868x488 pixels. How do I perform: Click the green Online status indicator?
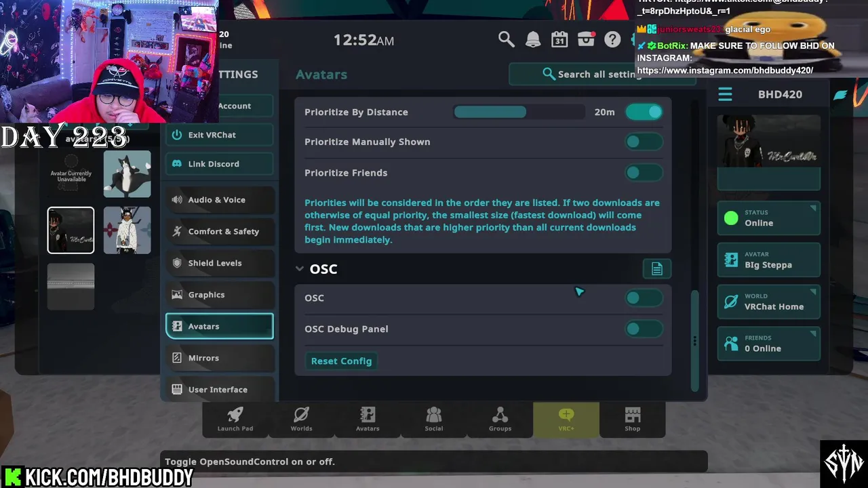[x=731, y=218]
